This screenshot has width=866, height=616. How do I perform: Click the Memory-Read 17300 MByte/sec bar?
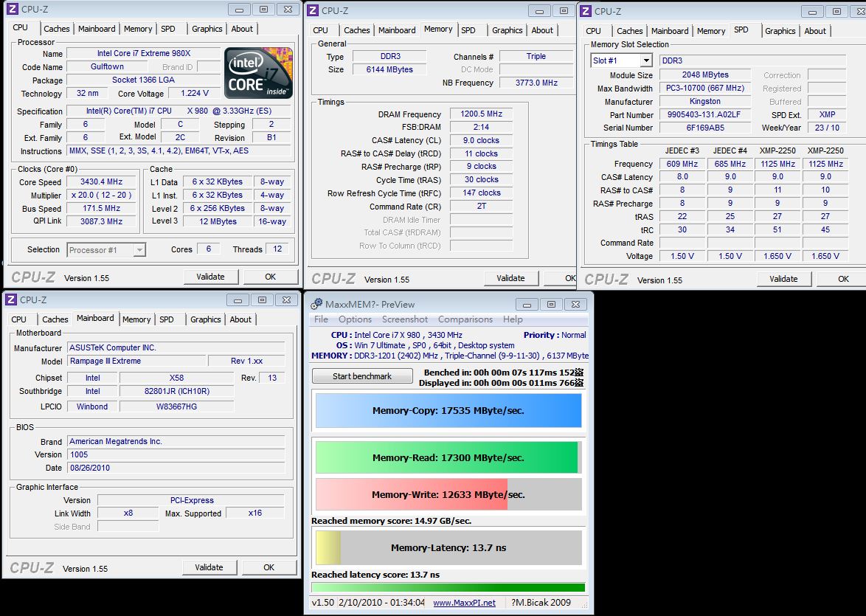pyautogui.click(x=448, y=457)
